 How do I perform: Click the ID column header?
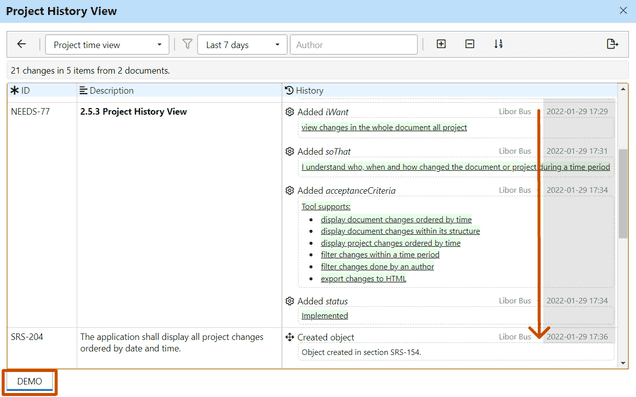42,90
